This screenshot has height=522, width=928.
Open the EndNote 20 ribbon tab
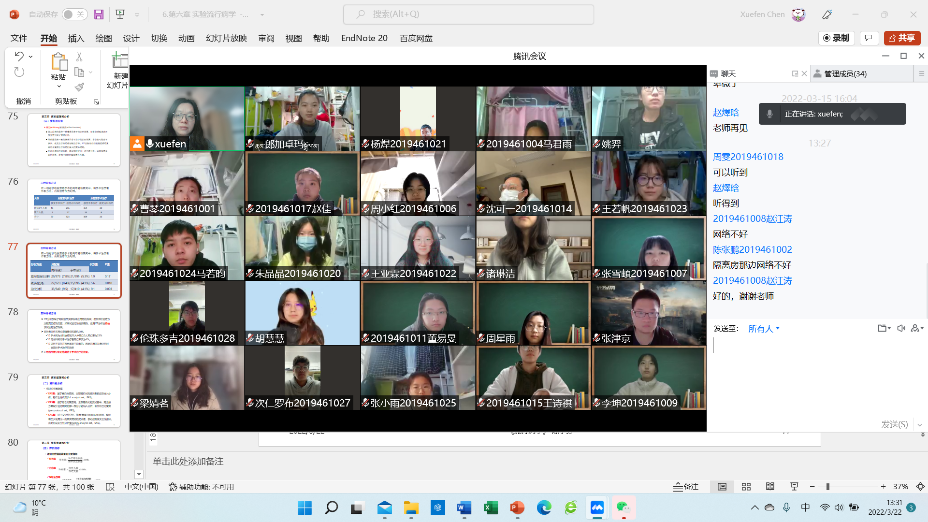(x=364, y=38)
